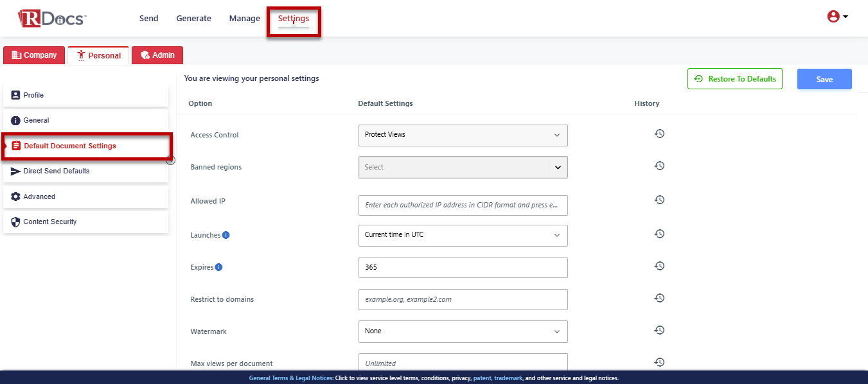Open the Launches time dropdown

tap(463, 235)
